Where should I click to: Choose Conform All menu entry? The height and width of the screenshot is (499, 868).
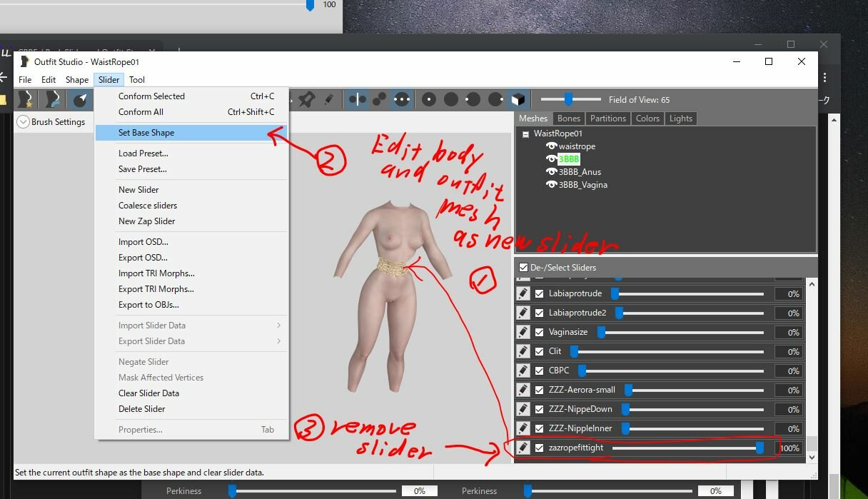[191, 112]
